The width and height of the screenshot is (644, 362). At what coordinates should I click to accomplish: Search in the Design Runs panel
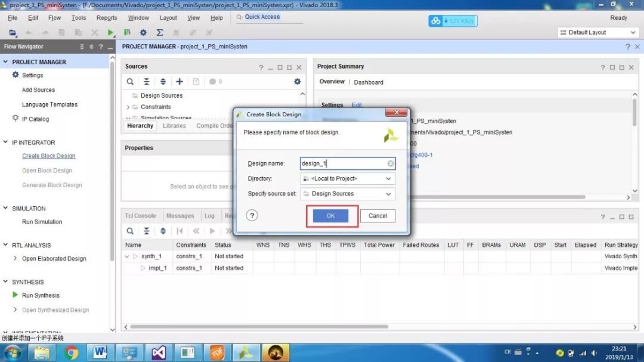pyautogui.click(x=130, y=231)
